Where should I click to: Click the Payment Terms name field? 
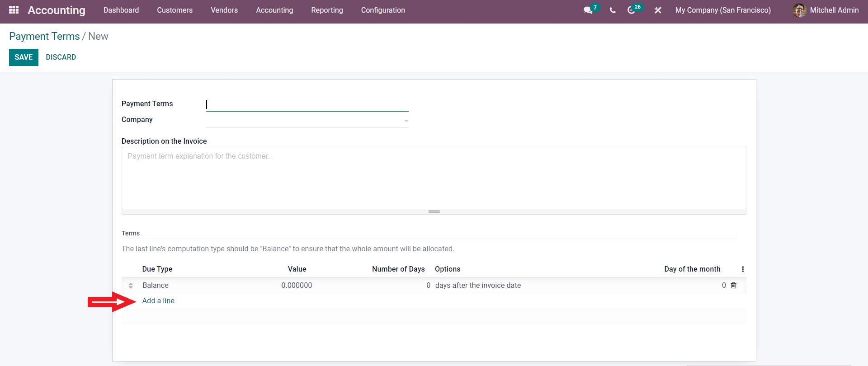[x=307, y=104]
